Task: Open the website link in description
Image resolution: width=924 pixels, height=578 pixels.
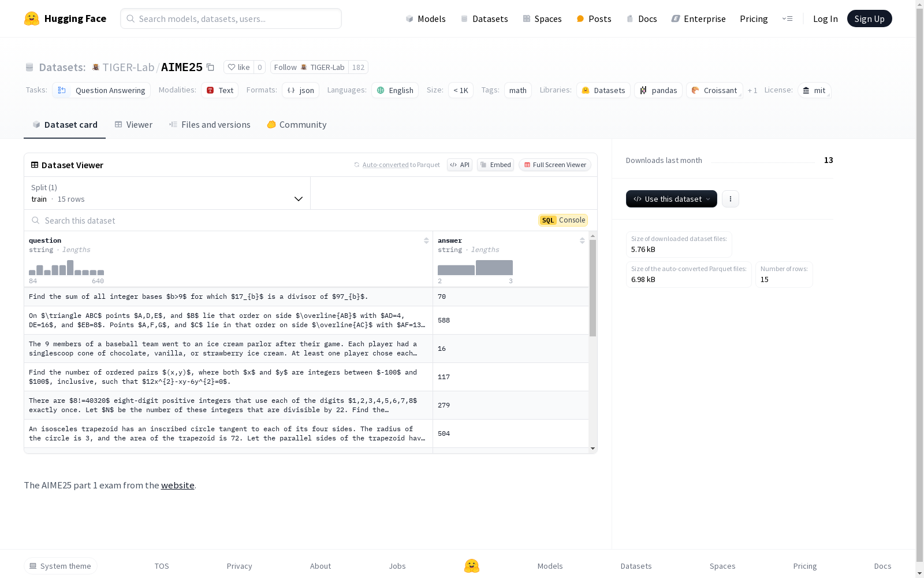Action: pyautogui.click(x=177, y=485)
